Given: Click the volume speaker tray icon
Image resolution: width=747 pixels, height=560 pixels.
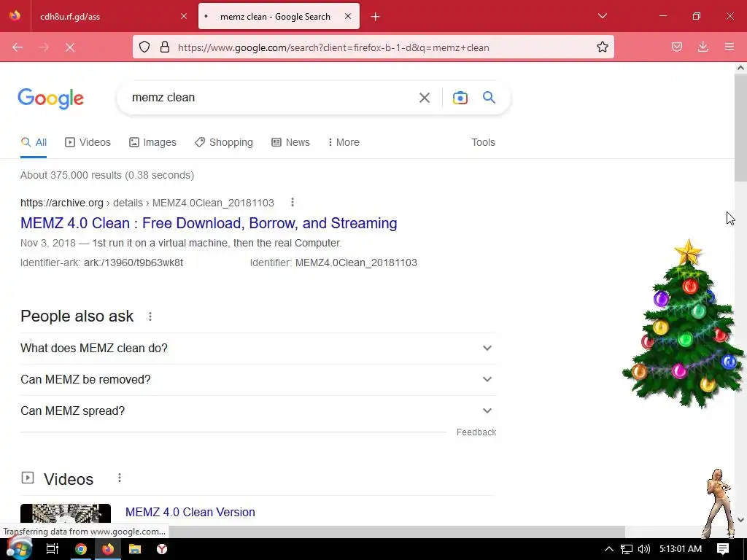Looking at the screenshot, I should tap(643, 549).
